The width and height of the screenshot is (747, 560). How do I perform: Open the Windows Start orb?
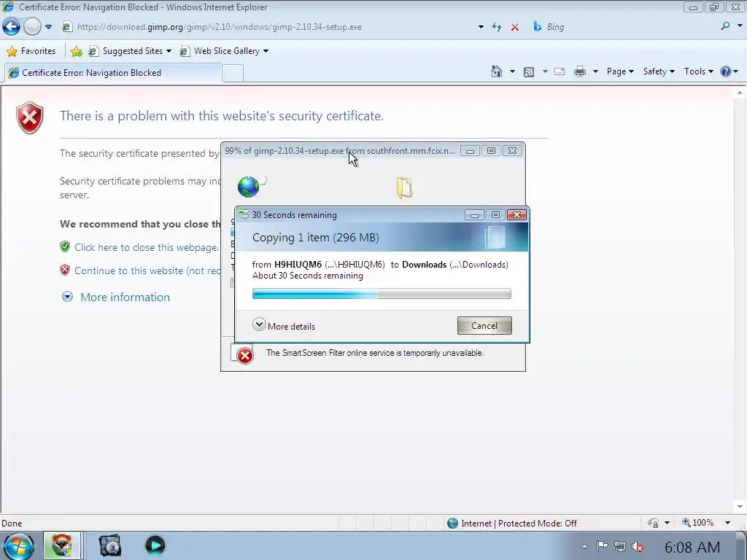coord(18,545)
